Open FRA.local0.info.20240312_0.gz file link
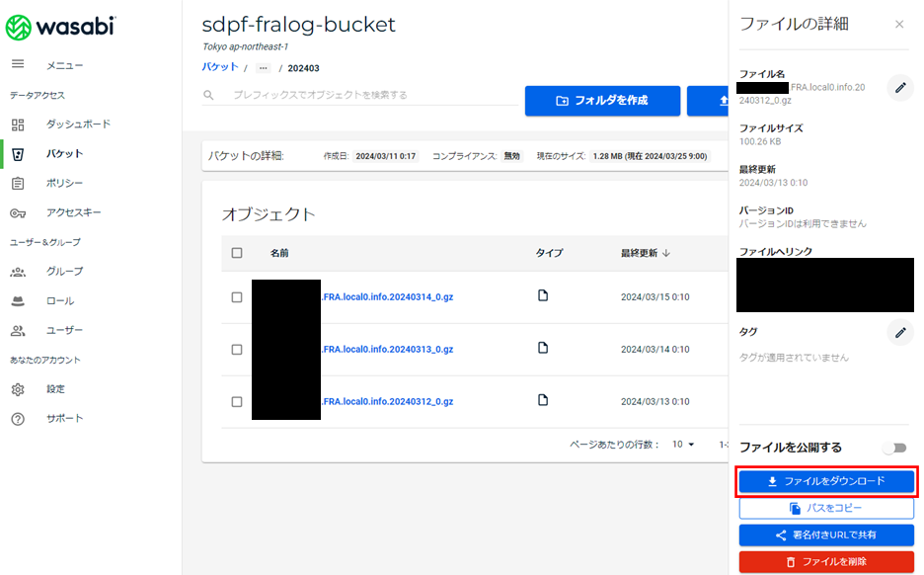924x575 pixels. coord(387,402)
